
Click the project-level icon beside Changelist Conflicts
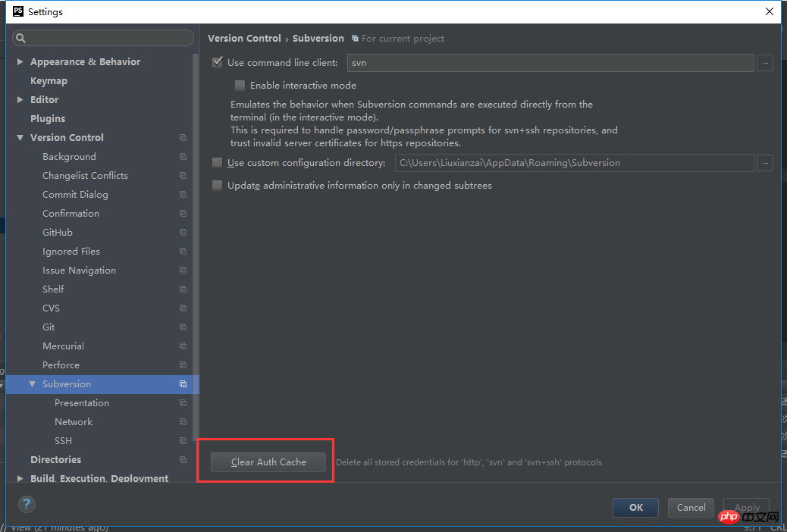183,176
